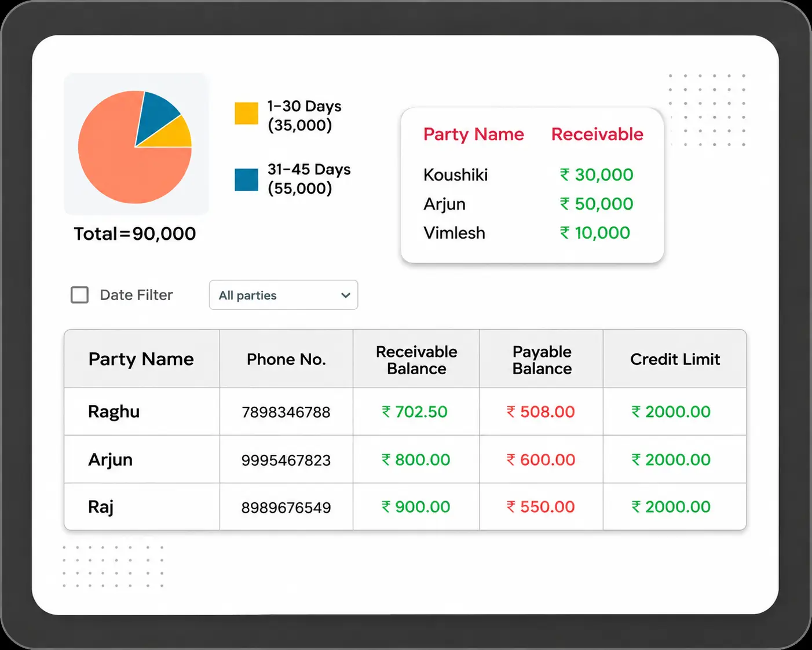The width and height of the screenshot is (812, 650).
Task: Click the Date Filter label text
Action: tap(136, 295)
